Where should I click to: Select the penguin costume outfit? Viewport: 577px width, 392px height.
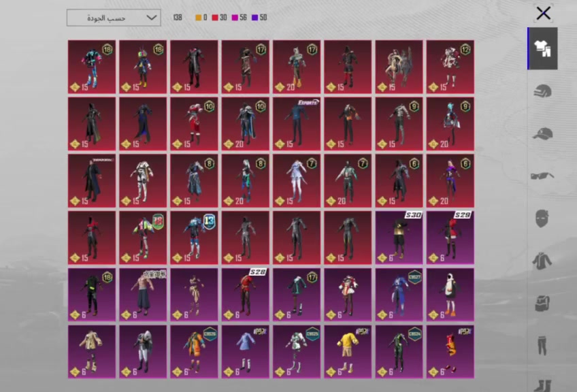coord(450,295)
